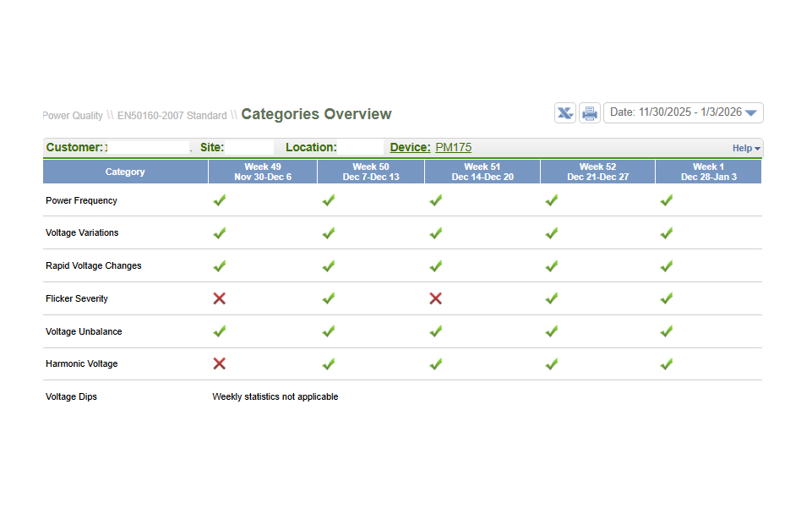Viewport: 812px width, 519px height.
Task: Click Harmonic Voltage check mark for Week 1
Action: coord(667,364)
